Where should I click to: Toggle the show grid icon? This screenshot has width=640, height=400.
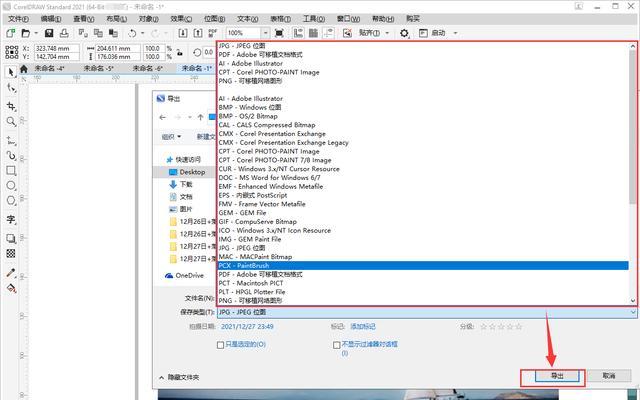coord(313,33)
